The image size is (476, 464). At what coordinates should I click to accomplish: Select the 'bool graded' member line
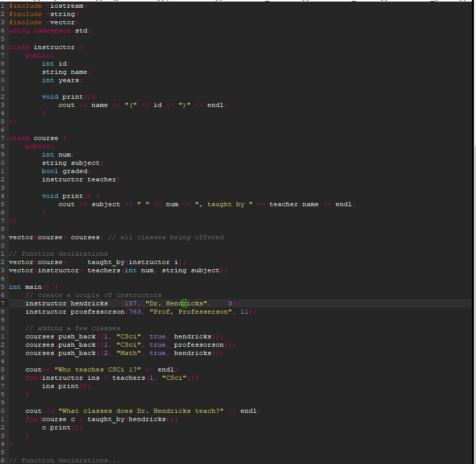pyautogui.click(x=66, y=171)
